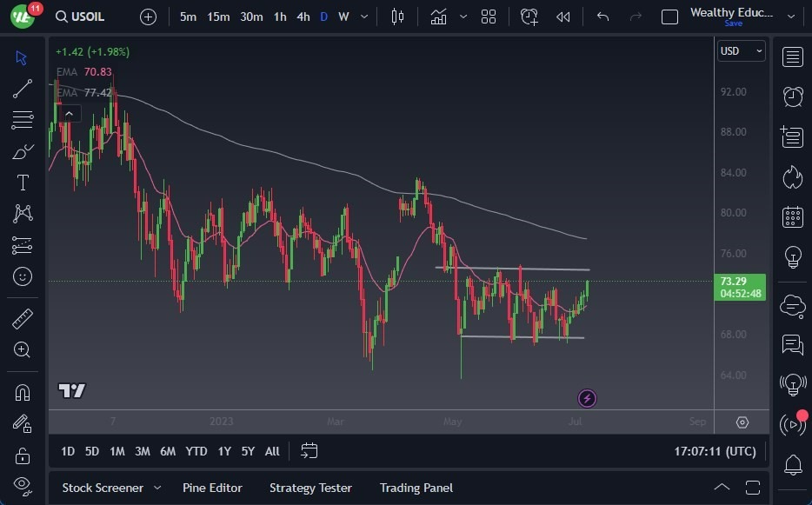Click the purple lightning event marker
Image resolution: width=812 pixels, height=505 pixels.
587,399
